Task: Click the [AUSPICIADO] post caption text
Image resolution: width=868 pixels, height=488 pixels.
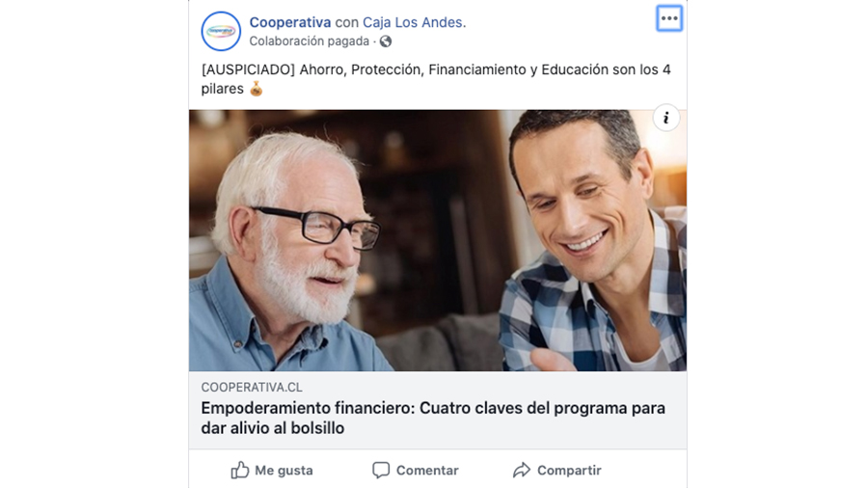Action: (x=436, y=79)
